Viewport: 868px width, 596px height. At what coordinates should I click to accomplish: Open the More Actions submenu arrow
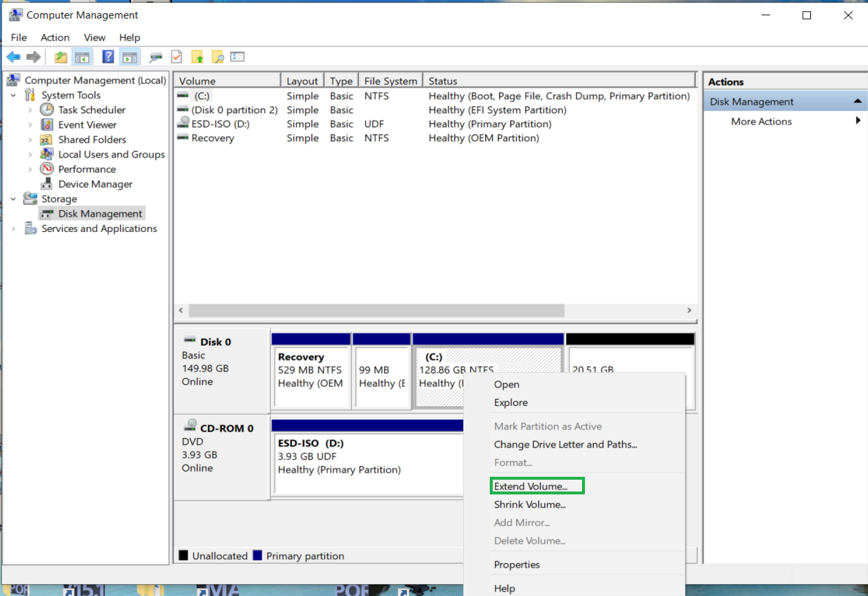click(858, 121)
